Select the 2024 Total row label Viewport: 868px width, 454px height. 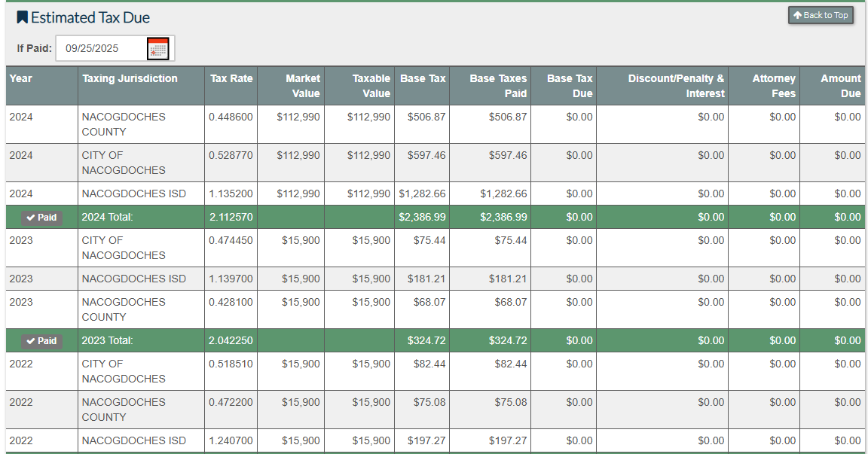108,218
